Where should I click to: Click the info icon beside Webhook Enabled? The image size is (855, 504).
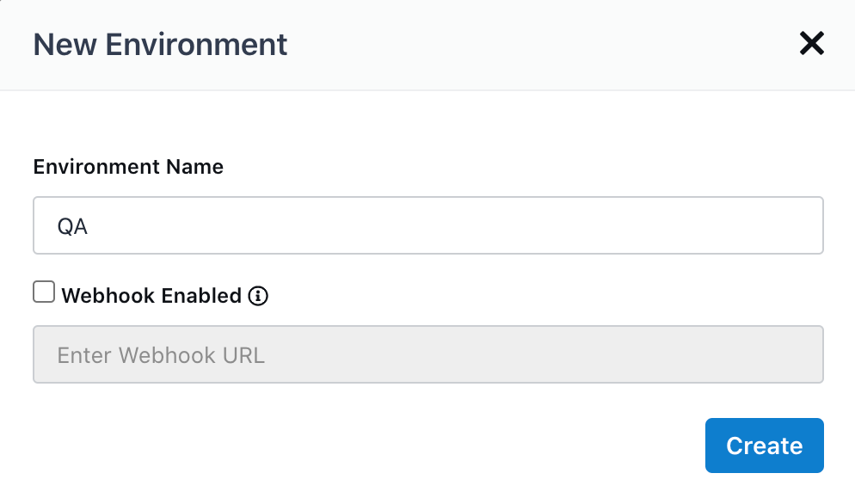[258, 296]
